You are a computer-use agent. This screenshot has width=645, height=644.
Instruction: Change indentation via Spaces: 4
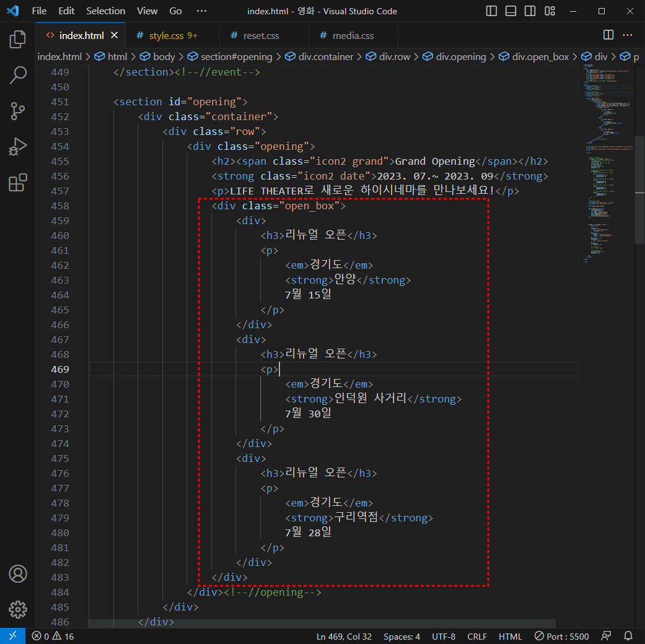[401, 636]
